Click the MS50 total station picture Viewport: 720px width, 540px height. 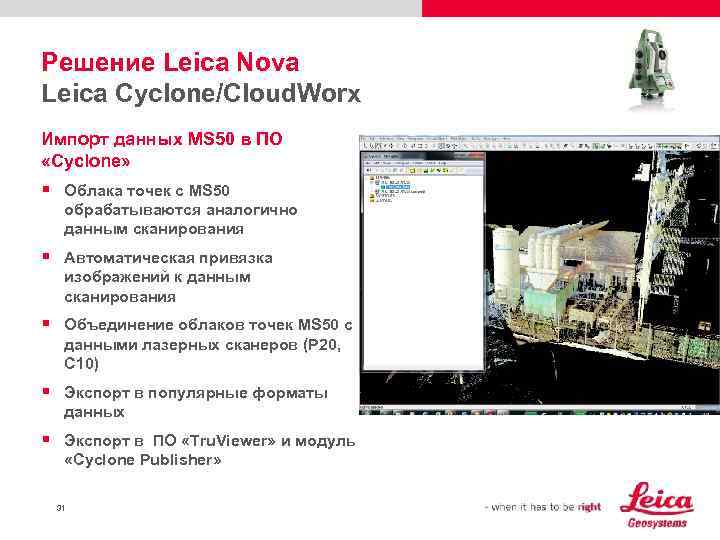tap(651, 70)
